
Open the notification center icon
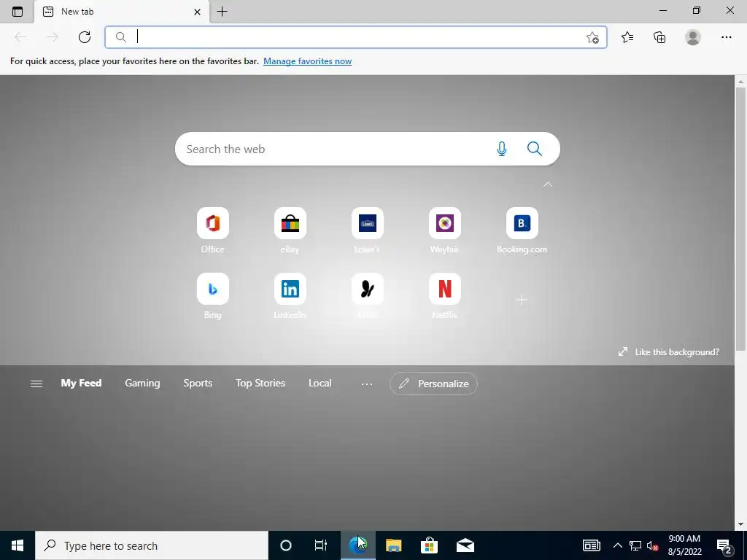725,545
